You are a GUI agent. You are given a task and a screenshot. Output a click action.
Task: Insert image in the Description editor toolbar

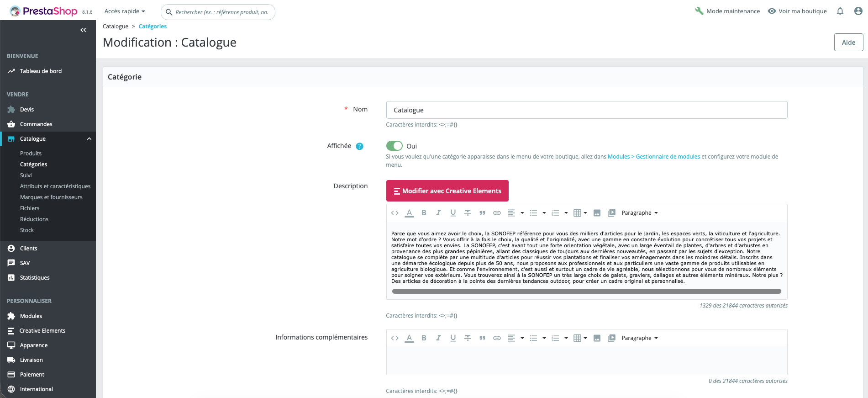pyautogui.click(x=597, y=213)
